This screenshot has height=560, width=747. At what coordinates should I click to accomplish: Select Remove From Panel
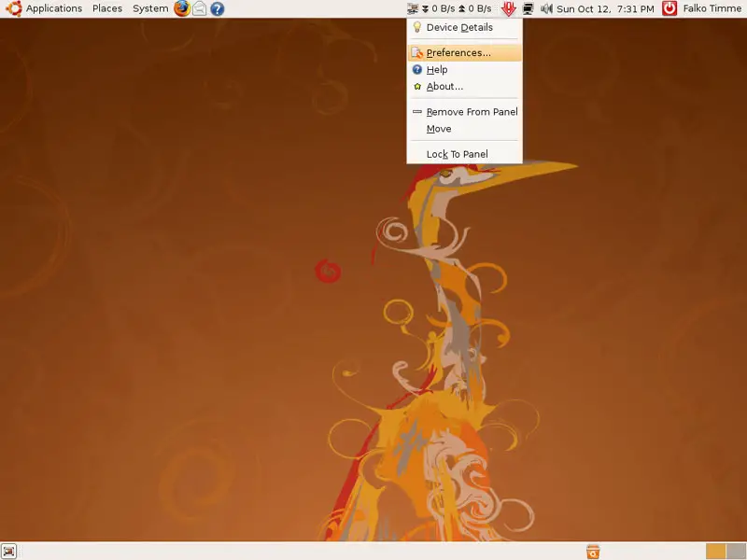464,112
